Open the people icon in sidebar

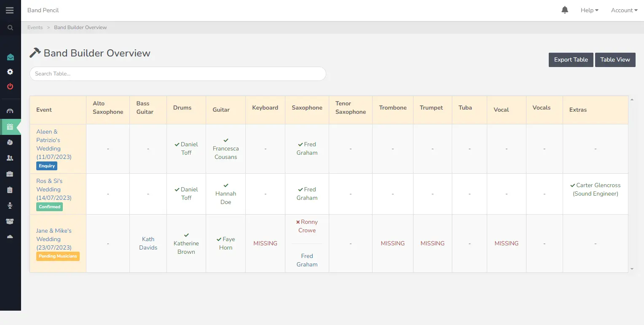[10, 158]
